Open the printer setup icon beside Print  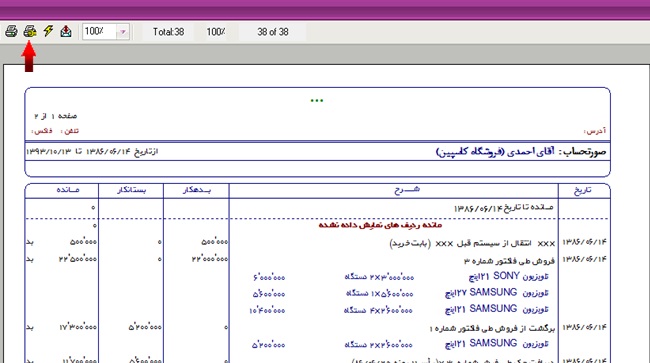tap(30, 31)
